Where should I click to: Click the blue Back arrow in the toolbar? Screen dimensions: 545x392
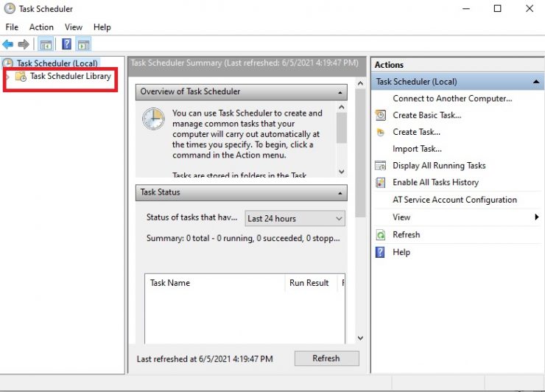point(8,44)
